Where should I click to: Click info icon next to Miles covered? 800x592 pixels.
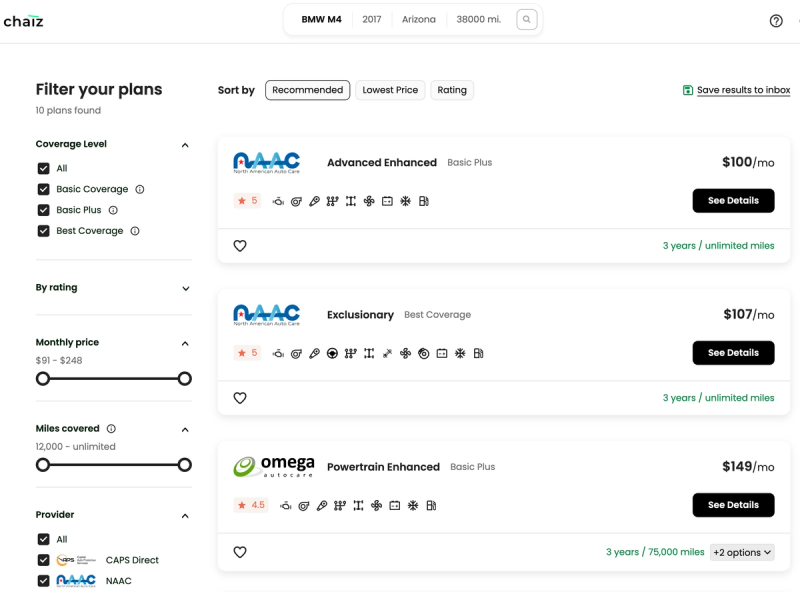(x=111, y=429)
